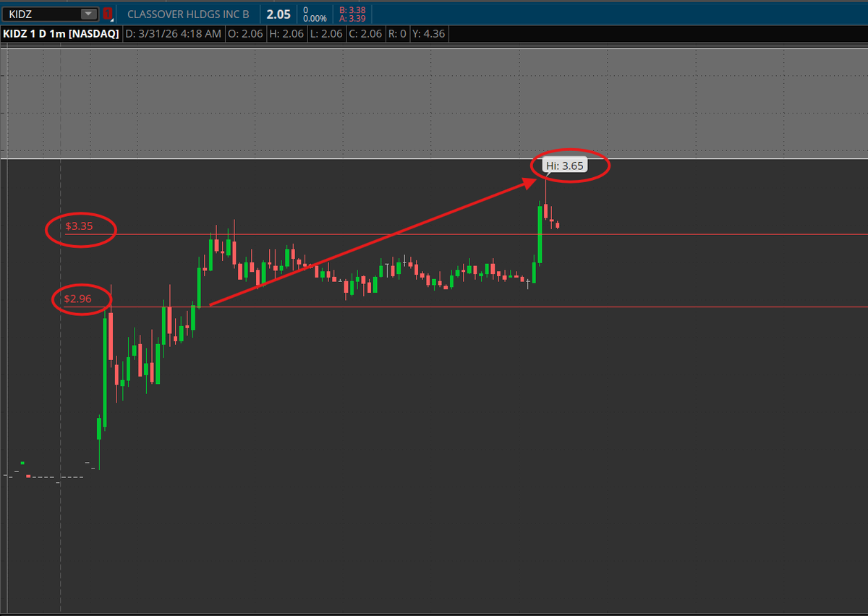The height and width of the screenshot is (616, 868).
Task: Click the High value H: 2.06
Action: click(x=286, y=33)
